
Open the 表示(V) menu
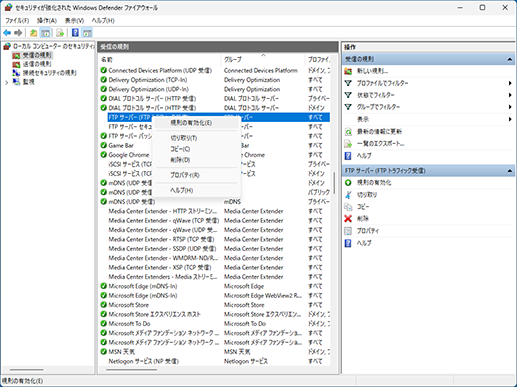click(x=74, y=21)
